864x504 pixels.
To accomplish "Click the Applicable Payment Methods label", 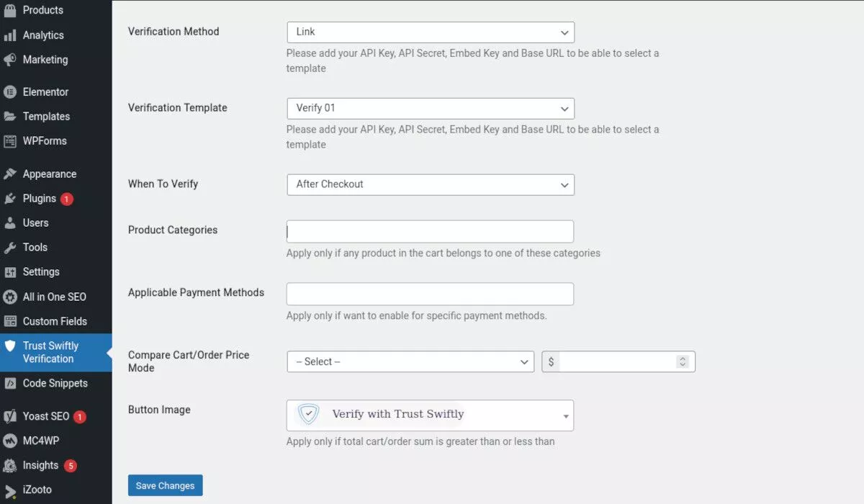I will [x=196, y=292].
